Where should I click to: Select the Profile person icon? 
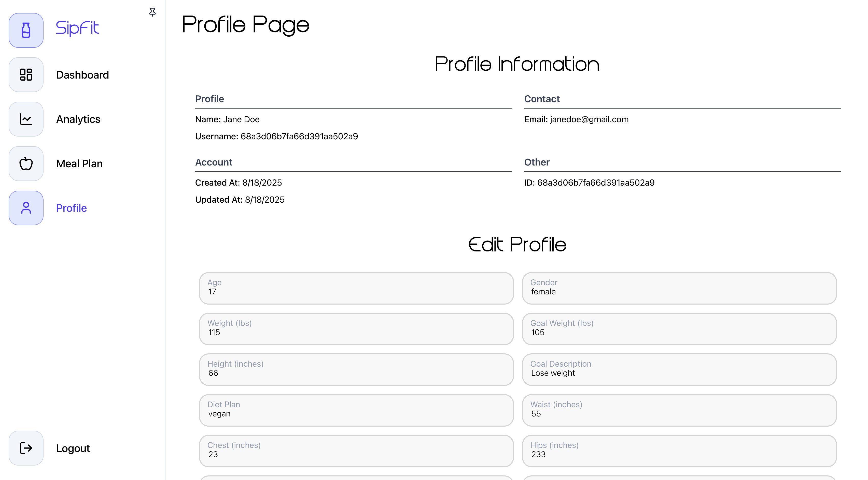tap(26, 208)
